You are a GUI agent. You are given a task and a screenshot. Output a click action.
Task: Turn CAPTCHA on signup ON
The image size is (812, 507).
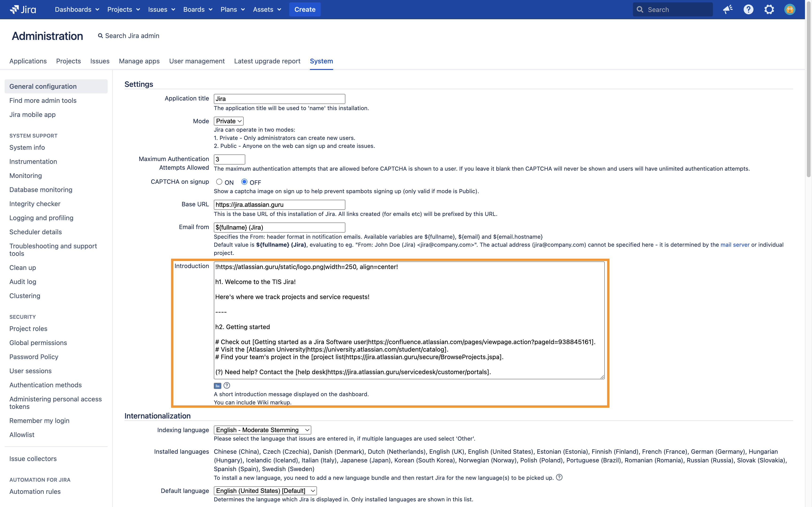[219, 182]
